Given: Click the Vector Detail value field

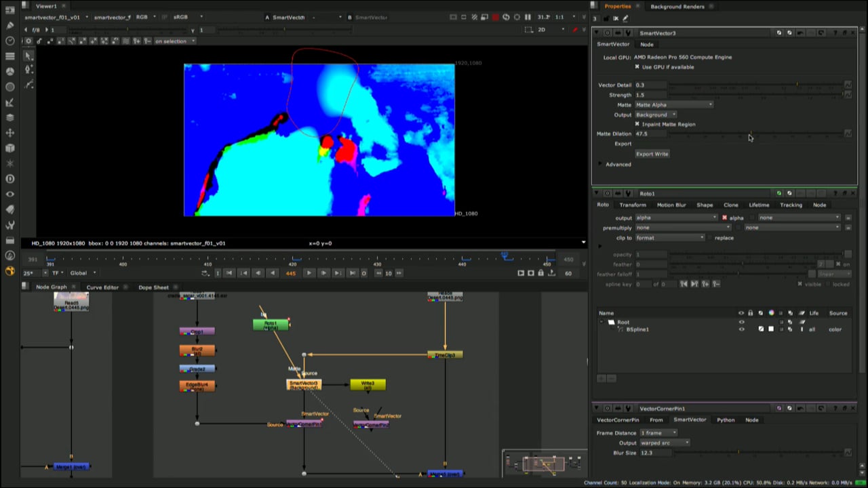Looking at the screenshot, I should click(650, 85).
